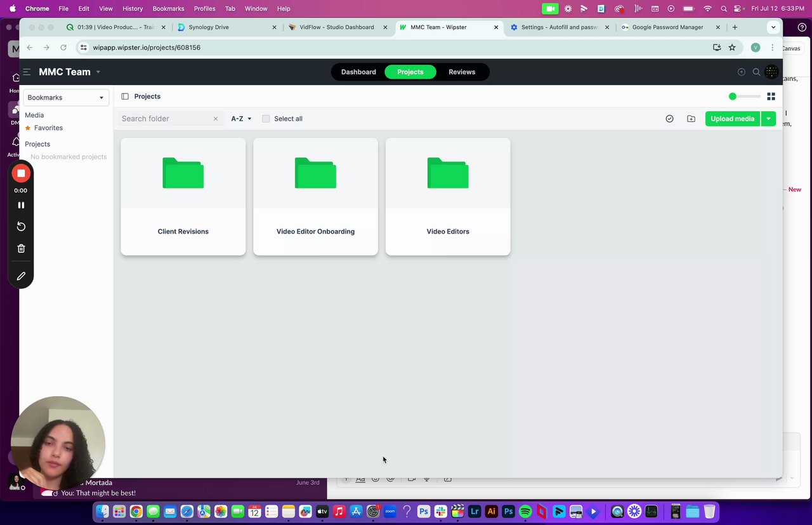Switch to the Synology Drive browser tab
The height and width of the screenshot is (525, 812).
click(x=226, y=27)
